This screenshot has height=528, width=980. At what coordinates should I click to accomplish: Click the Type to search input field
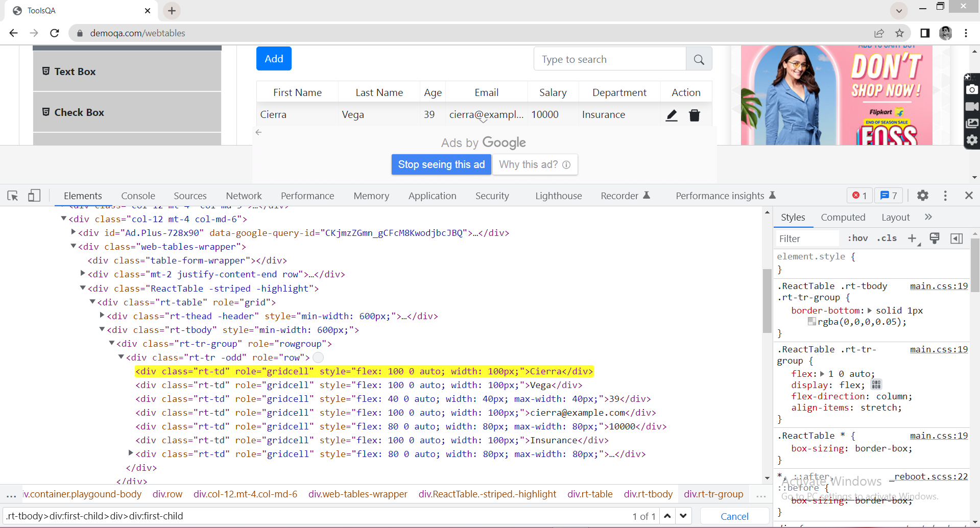click(609, 59)
